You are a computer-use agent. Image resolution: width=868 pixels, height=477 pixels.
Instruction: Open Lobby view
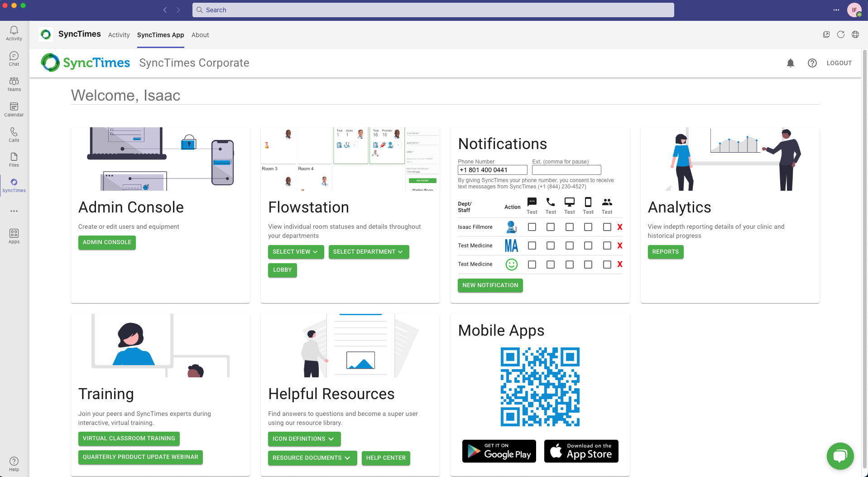click(282, 270)
